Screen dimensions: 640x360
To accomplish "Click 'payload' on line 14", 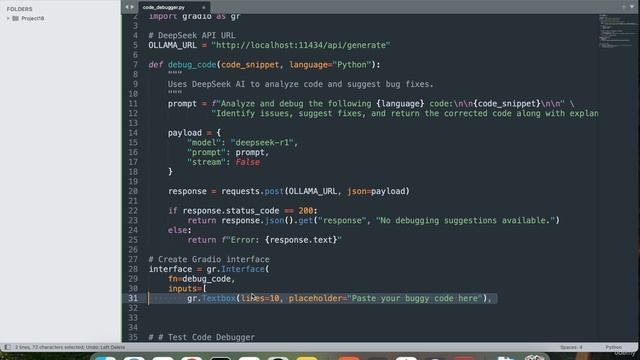I will pos(184,133).
